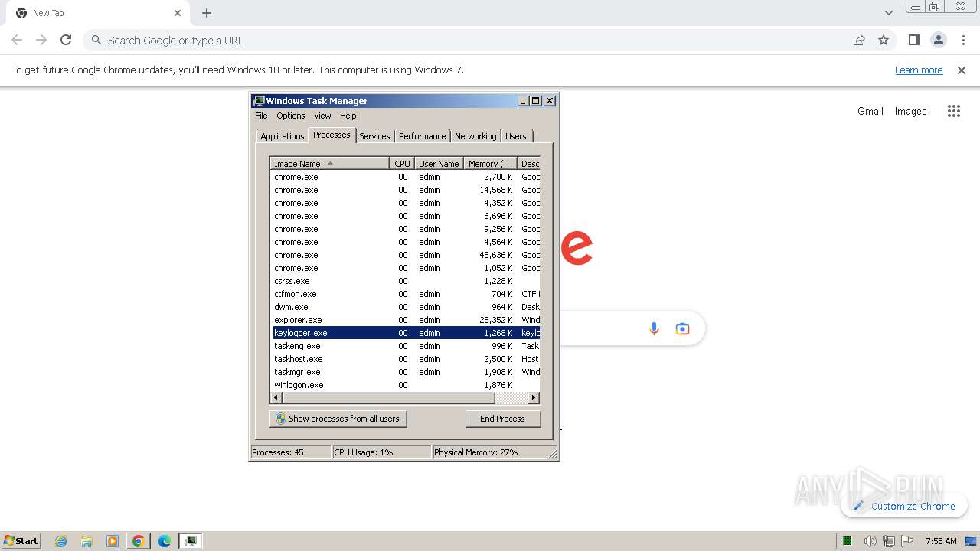Select csrss.exe process
Image resolution: width=980 pixels, height=551 pixels.
(x=406, y=281)
